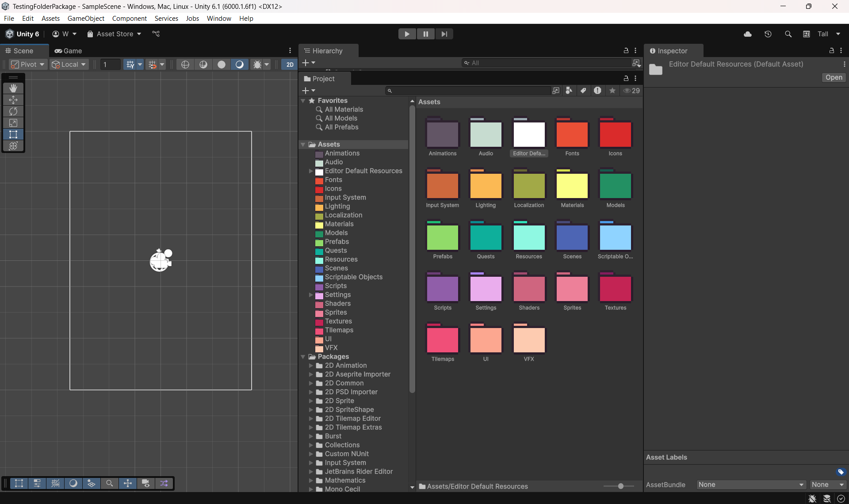Open Inspector asset three-dot options menu
849x504 pixels.
coord(844,64)
